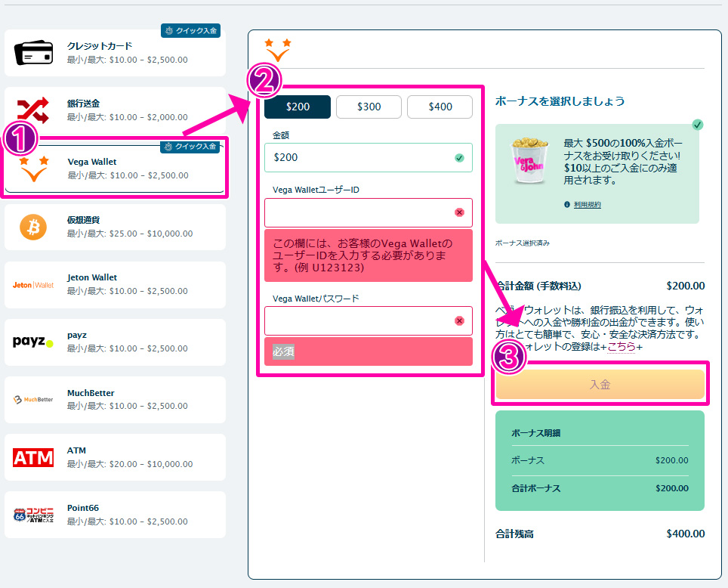Click the red error icon in the password field
The image size is (728, 588).
(x=459, y=320)
